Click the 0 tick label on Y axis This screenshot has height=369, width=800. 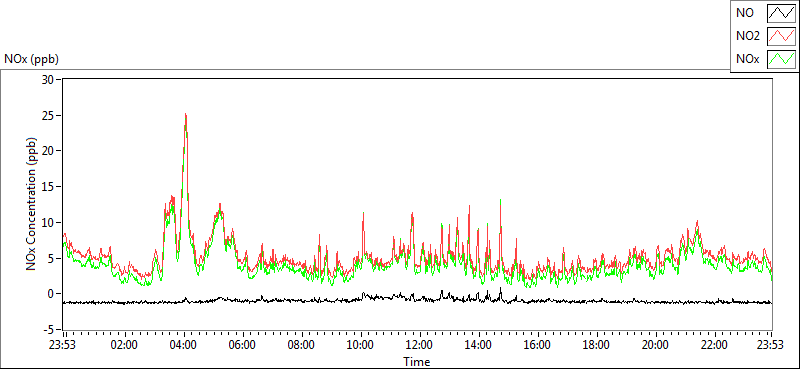[x=52, y=293]
